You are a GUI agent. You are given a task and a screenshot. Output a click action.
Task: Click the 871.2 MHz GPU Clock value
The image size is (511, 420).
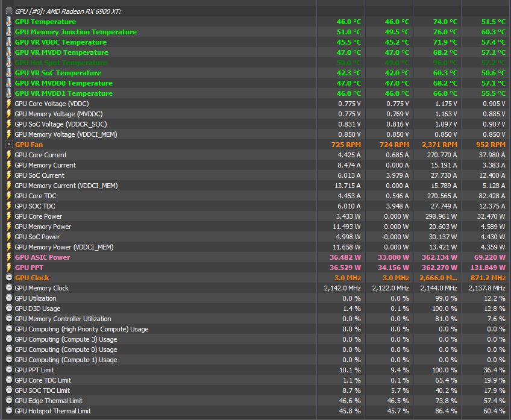[488, 278]
